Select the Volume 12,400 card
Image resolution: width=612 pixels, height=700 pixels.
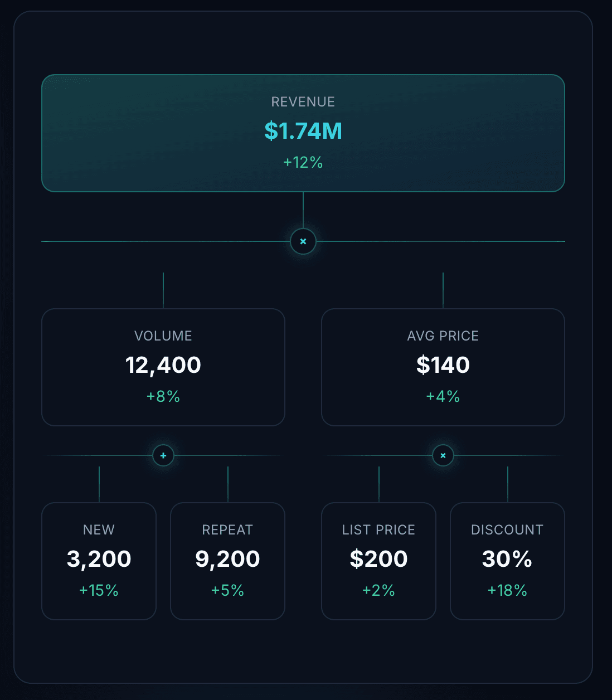[163, 367]
